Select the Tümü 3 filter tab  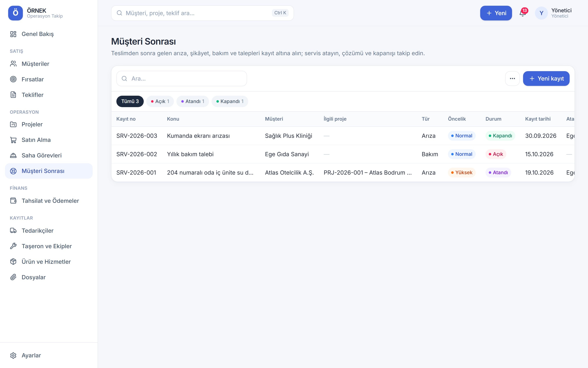click(130, 101)
